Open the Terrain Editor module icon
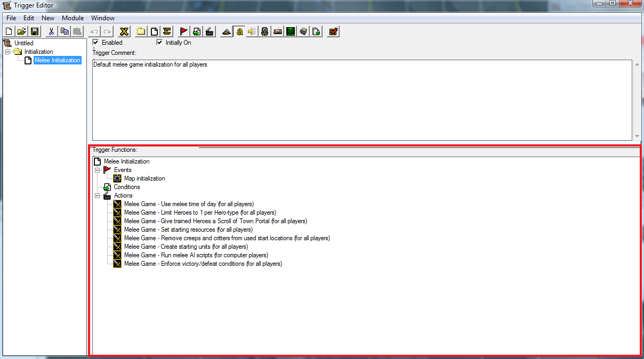 click(x=227, y=31)
